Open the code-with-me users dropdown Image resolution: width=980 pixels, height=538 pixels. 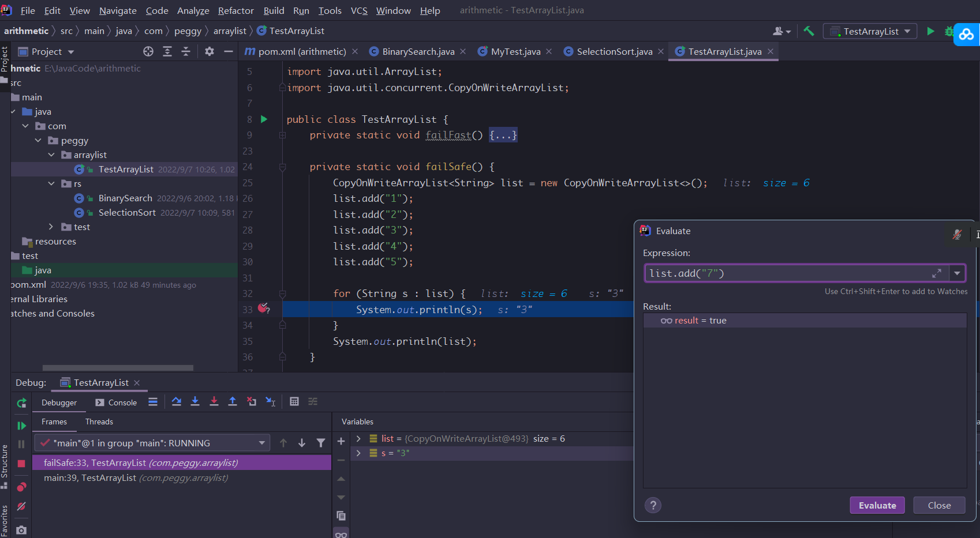(781, 31)
